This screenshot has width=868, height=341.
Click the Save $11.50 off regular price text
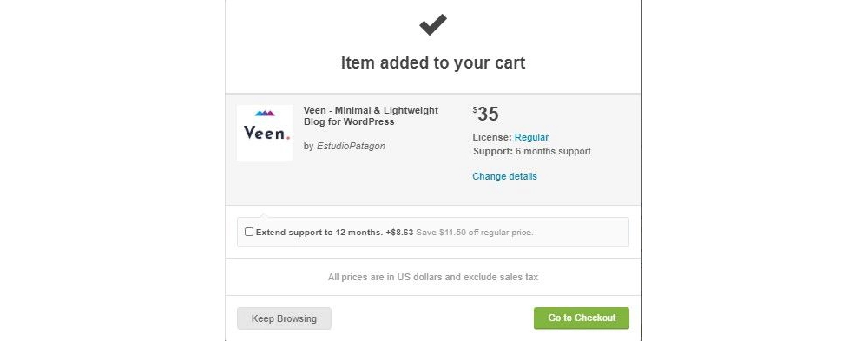[x=475, y=233]
